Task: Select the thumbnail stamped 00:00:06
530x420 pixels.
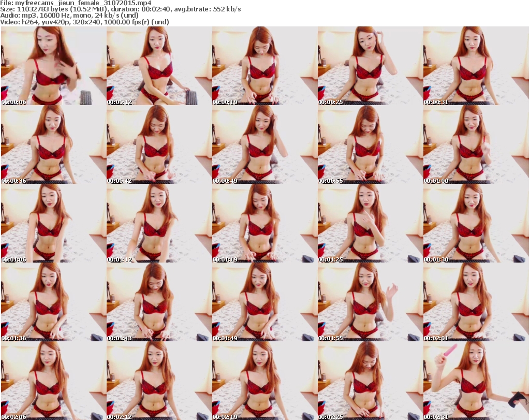Action: tap(53, 66)
